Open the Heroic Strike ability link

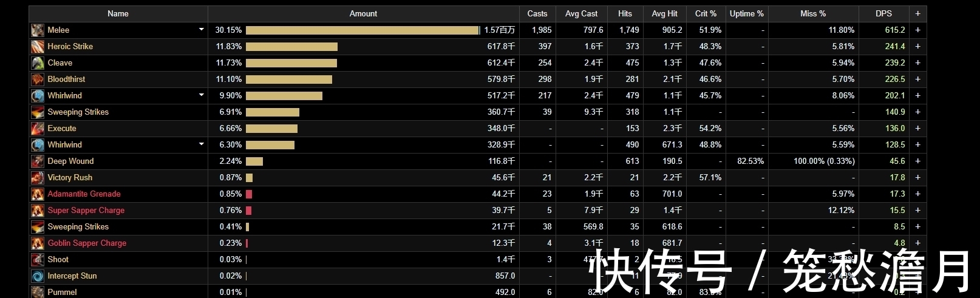pos(70,46)
